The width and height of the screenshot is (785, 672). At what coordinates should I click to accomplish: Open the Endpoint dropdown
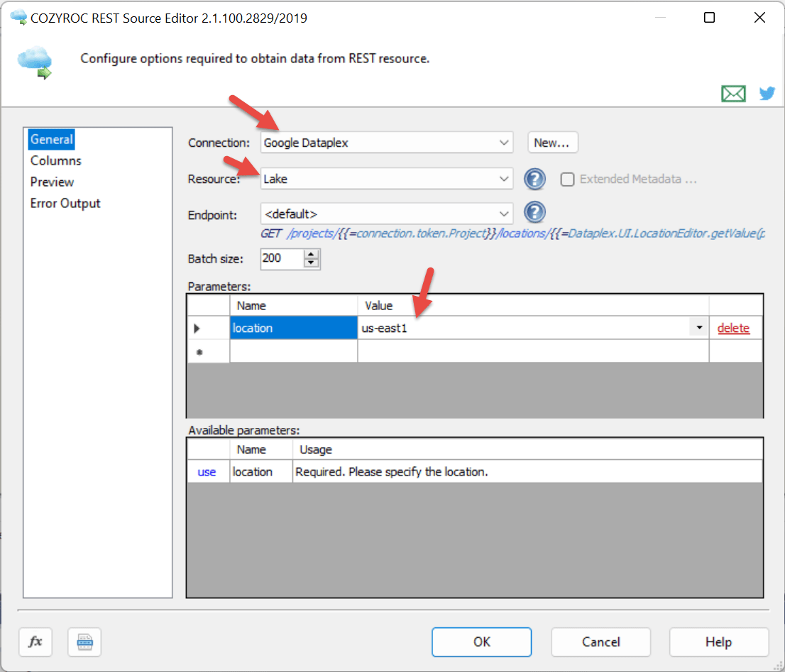[x=504, y=214]
